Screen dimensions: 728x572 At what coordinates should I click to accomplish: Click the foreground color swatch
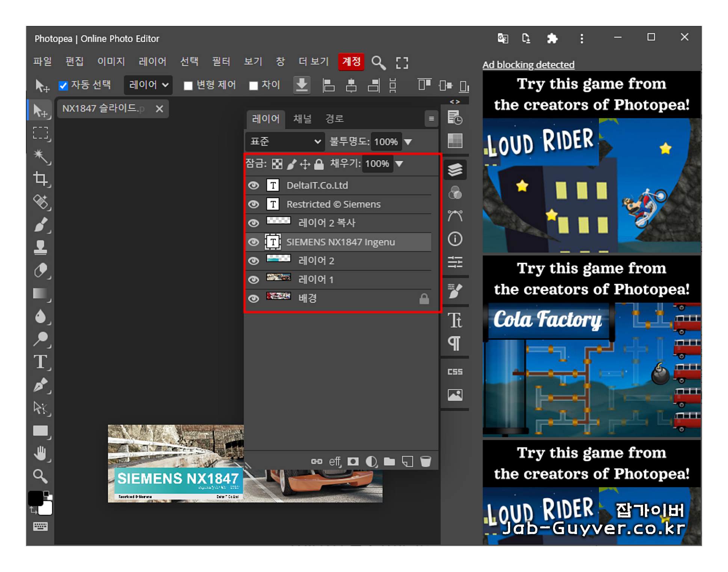pyautogui.click(x=36, y=498)
